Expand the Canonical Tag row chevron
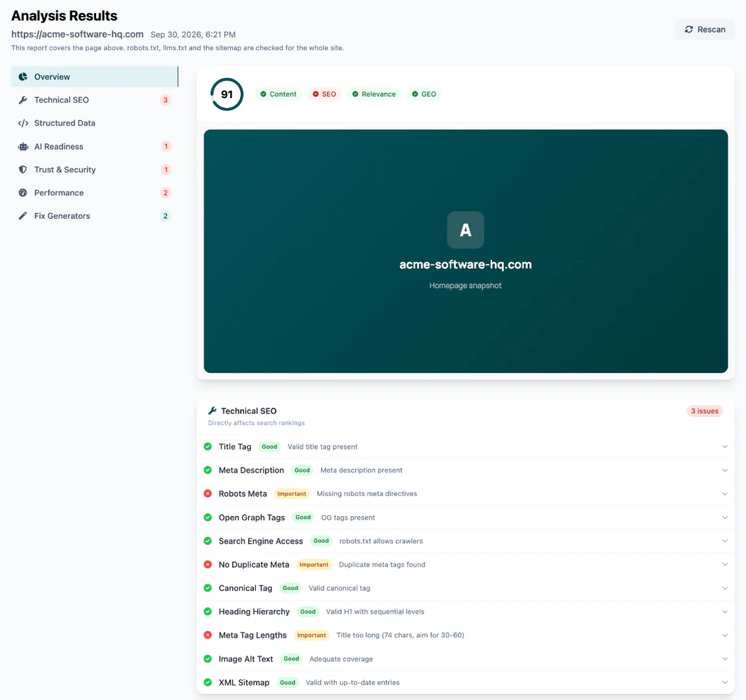Viewport: 746px width, 700px height. click(x=725, y=588)
